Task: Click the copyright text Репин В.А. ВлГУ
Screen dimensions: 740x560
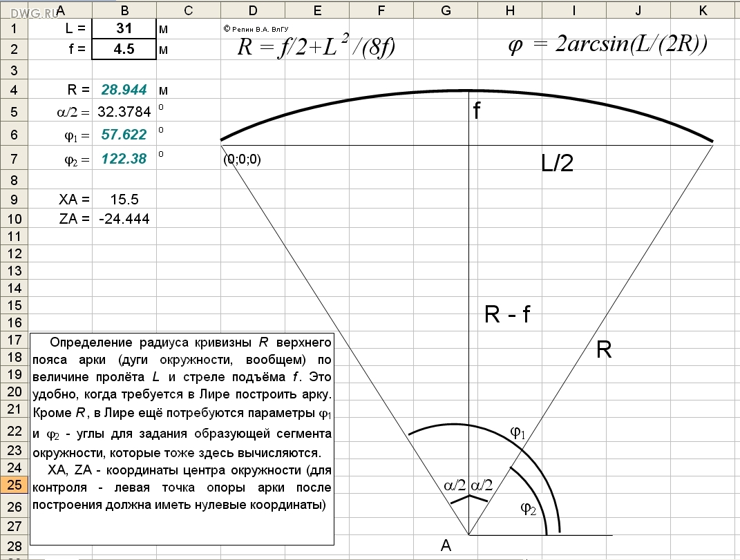Action: (x=256, y=29)
